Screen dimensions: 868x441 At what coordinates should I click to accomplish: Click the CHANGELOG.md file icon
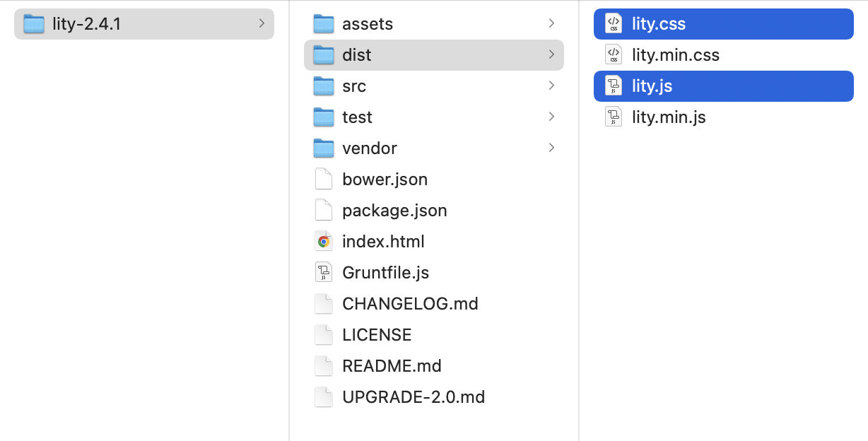tap(324, 304)
